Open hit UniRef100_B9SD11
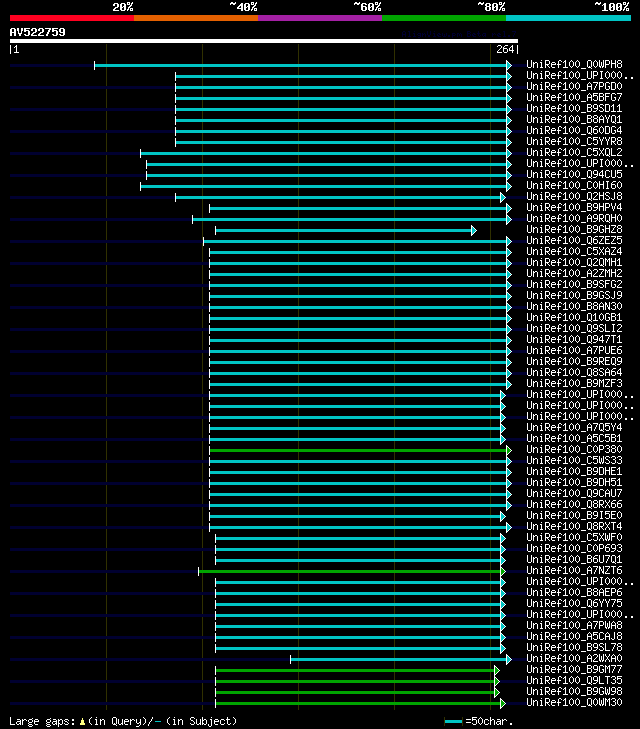The image size is (640, 729). [x=574, y=108]
